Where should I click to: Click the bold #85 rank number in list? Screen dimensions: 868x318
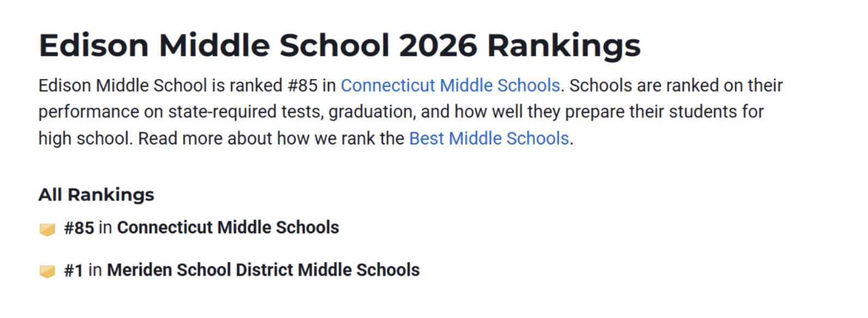pos(79,228)
